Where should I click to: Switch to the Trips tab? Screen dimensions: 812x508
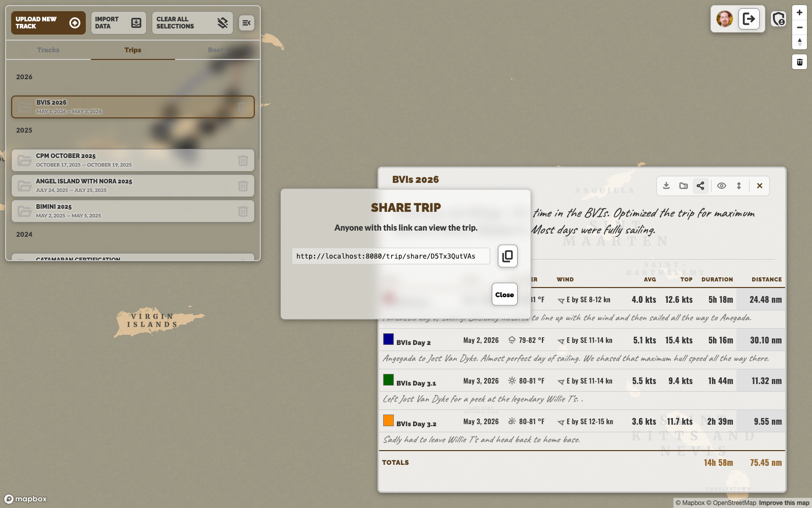coord(133,50)
